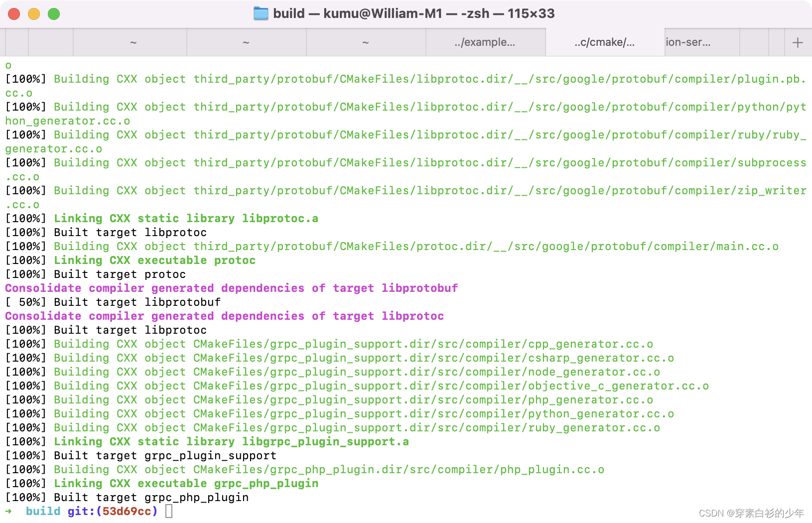The width and height of the screenshot is (812, 523).
Task: Click the "Linking CXX executable grpc_php_plugin" line
Action: [x=161, y=483]
